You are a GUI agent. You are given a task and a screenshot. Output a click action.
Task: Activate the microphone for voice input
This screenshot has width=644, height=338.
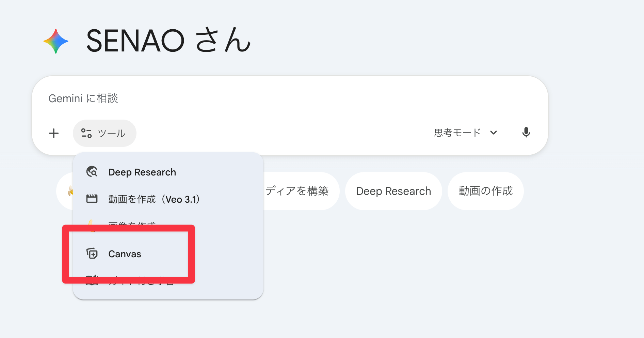pos(526,133)
